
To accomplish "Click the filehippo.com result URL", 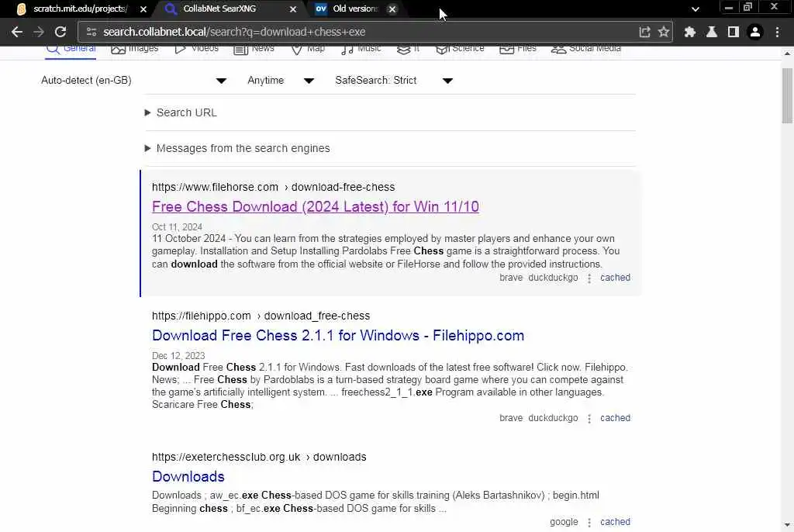I will point(261,316).
